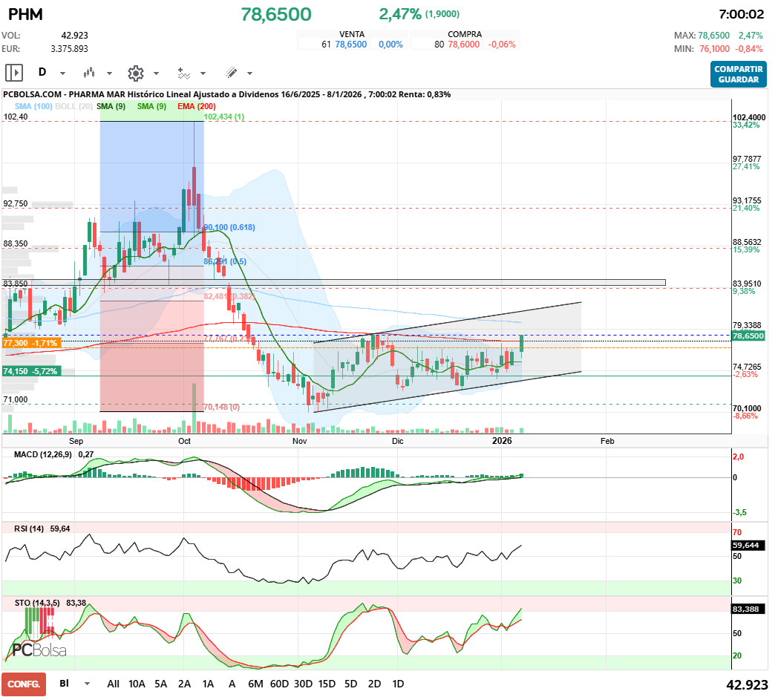778x700 pixels.
Task: Click the 77,300 orange price level tag
Action: click(30, 344)
